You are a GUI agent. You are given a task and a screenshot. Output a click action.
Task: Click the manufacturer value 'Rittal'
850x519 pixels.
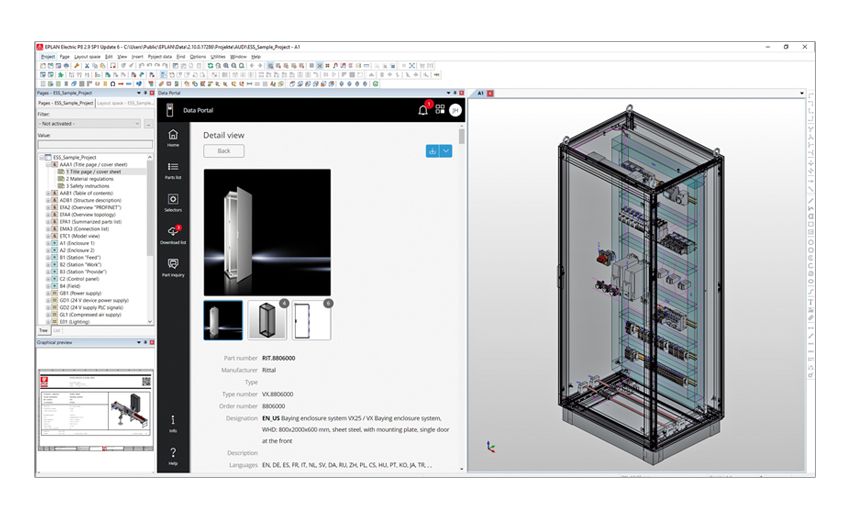pyautogui.click(x=269, y=370)
